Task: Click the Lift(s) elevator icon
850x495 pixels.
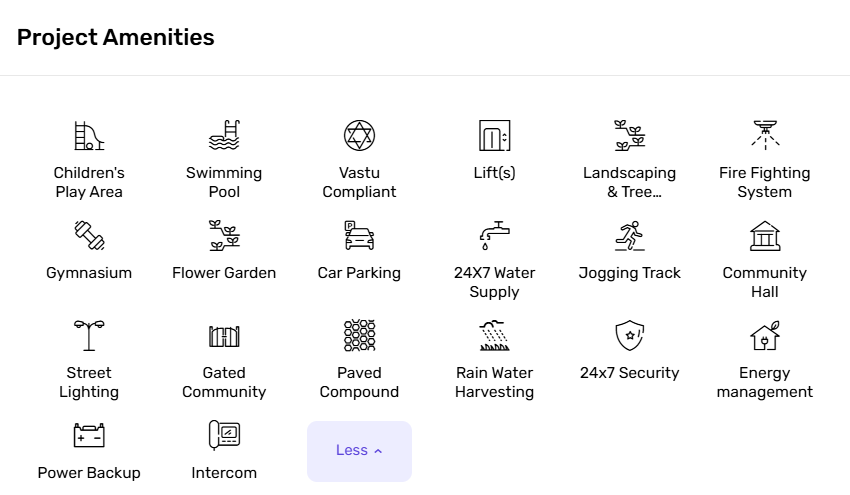Action: (494, 136)
